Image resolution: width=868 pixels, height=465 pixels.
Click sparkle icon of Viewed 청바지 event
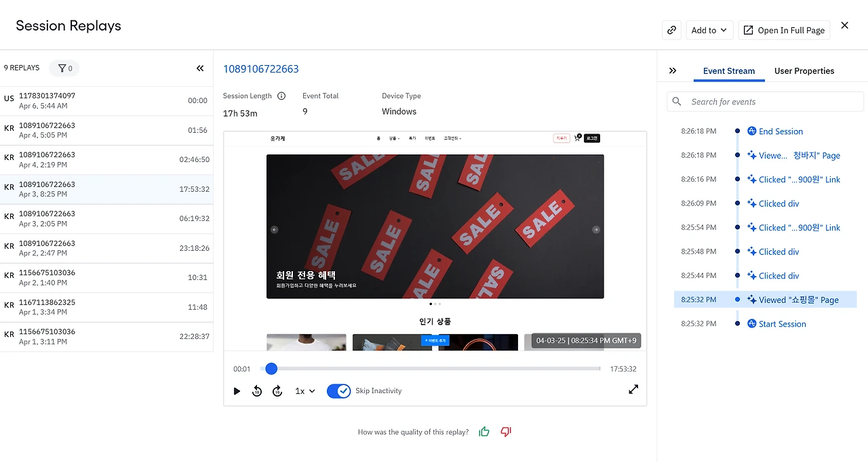point(751,155)
